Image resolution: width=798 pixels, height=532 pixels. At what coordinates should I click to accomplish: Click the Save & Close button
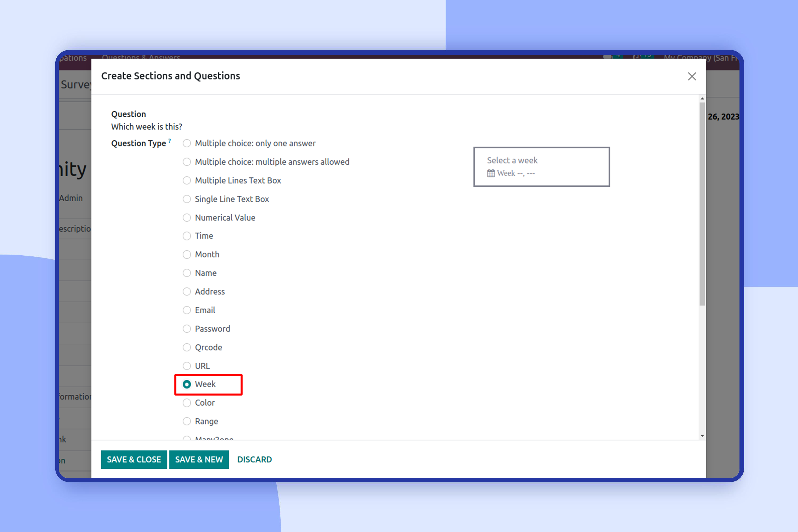pos(134,459)
